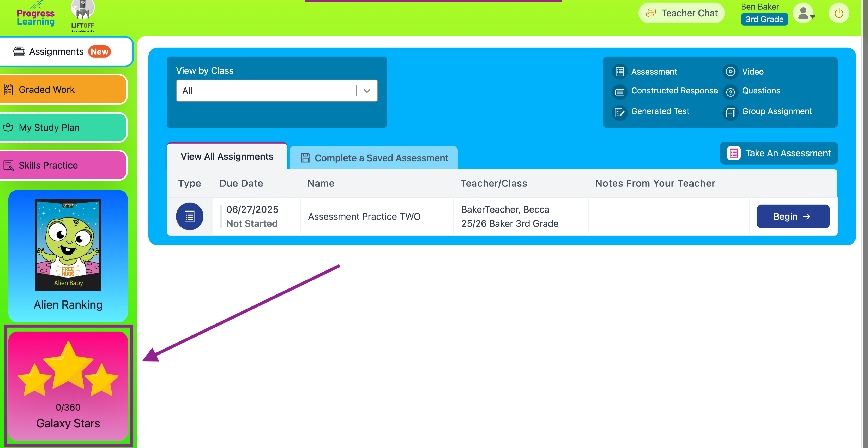
Task: Click the save disk icon on Saved Assessment tab
Action: tap(305, 157)
